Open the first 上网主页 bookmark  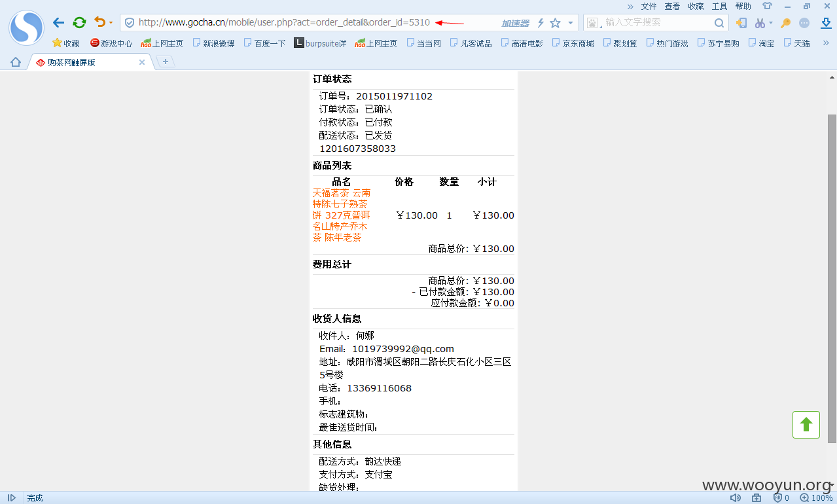coord(162,43)
